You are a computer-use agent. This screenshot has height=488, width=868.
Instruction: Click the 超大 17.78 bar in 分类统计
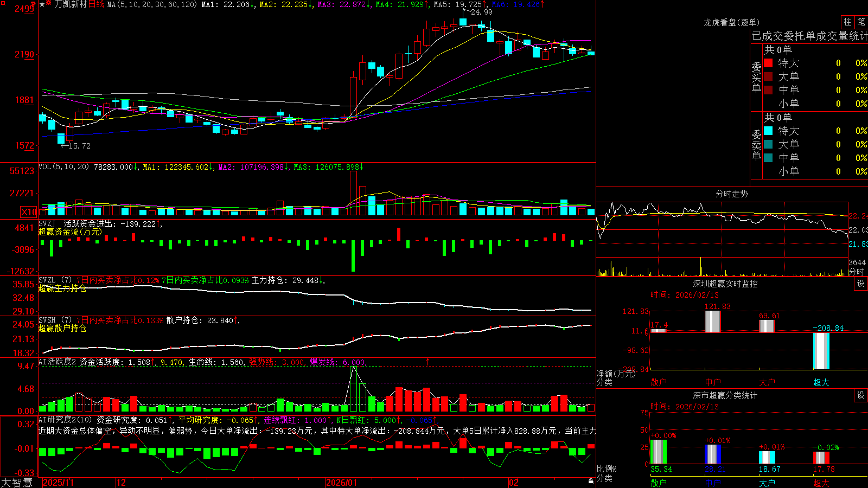pyautogui.click(x=821, y=458)
